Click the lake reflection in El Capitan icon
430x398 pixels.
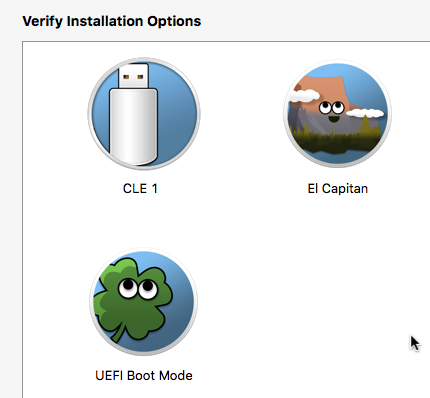click(x=337, y=157)
